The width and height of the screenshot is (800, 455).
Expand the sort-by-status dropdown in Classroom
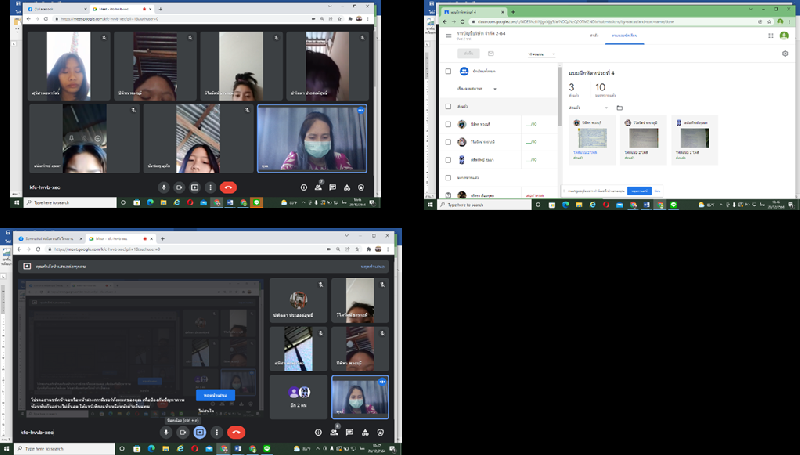click(x=494, y=88)
